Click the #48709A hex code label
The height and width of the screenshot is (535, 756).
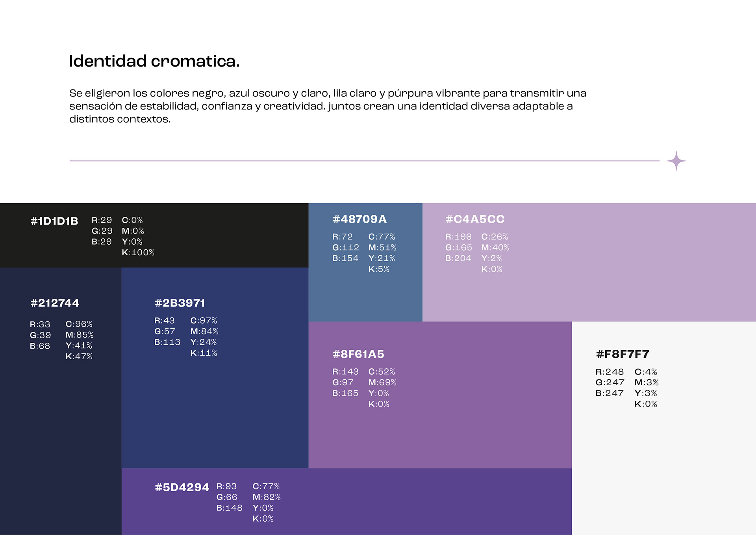coord(359,219)
